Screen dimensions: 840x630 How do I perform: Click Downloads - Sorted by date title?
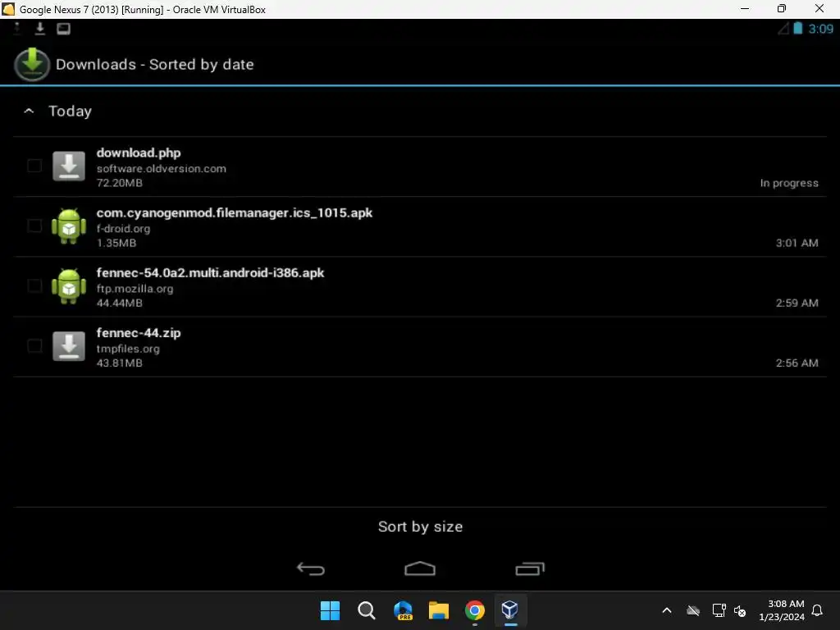(x=155, y=64)
